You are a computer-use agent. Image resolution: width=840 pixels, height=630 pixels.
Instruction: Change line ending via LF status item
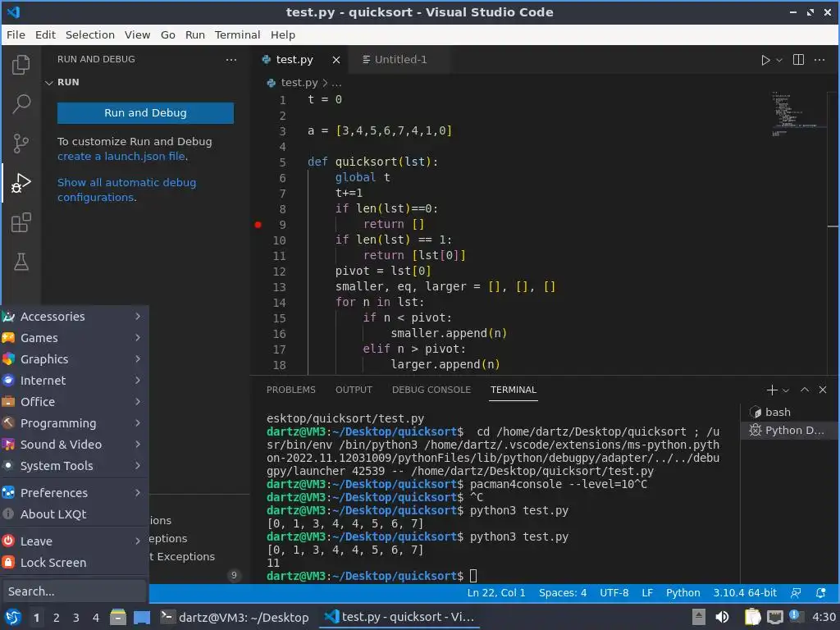(x=647, y=593)
